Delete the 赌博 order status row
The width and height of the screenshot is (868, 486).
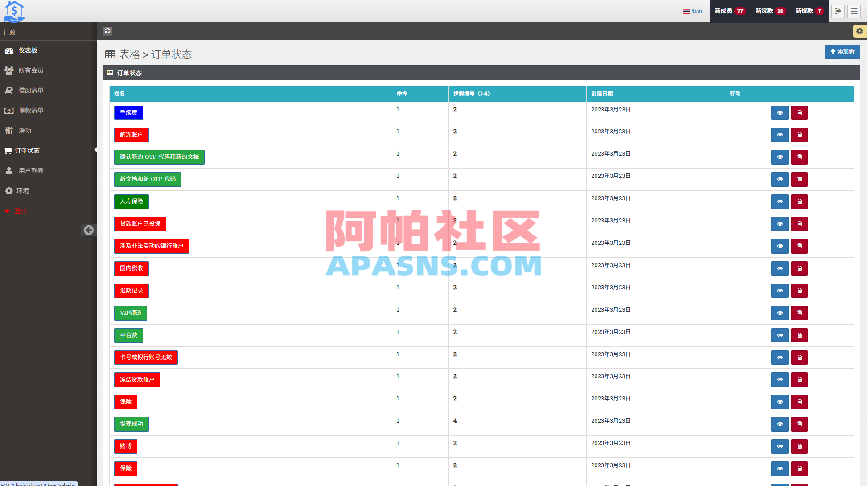799,446
